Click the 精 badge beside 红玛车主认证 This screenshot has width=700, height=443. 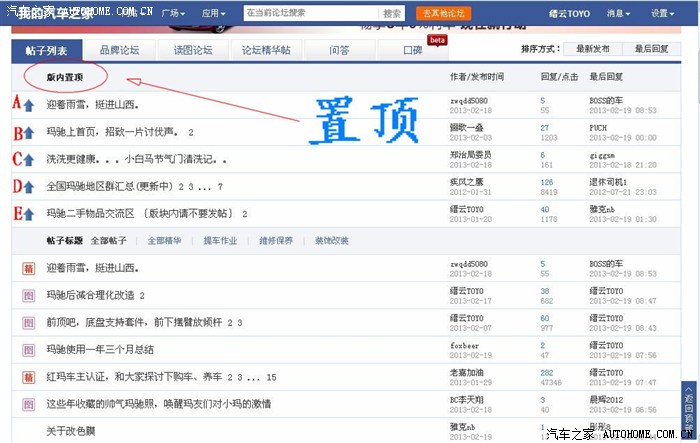click(x=29, y=377)
